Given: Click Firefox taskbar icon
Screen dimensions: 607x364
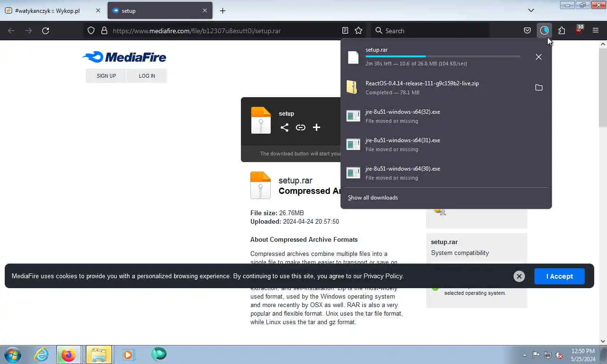Looking at the screenshot, I should pyautogui.click(x=69, y=355).
